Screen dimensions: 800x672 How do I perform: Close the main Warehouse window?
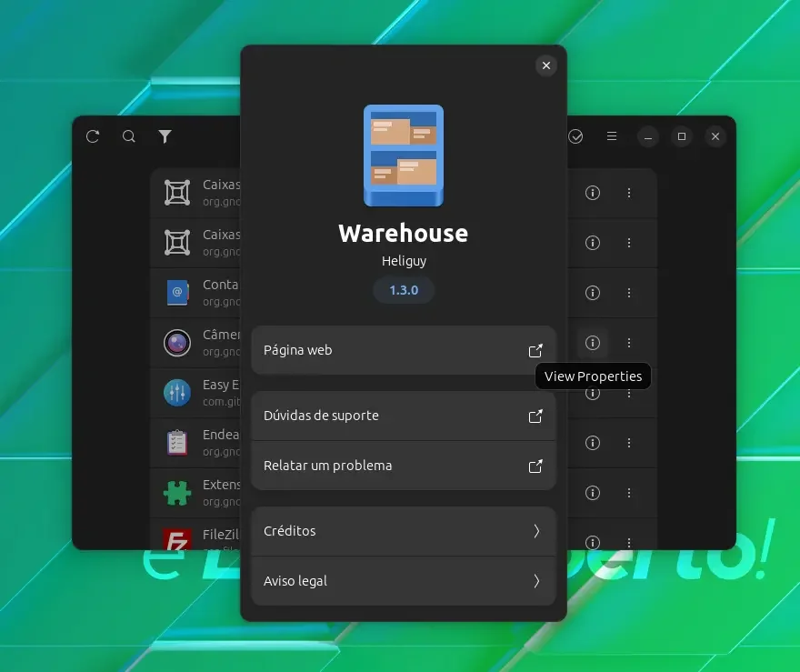pyautogui.click(x=715, y=136)
